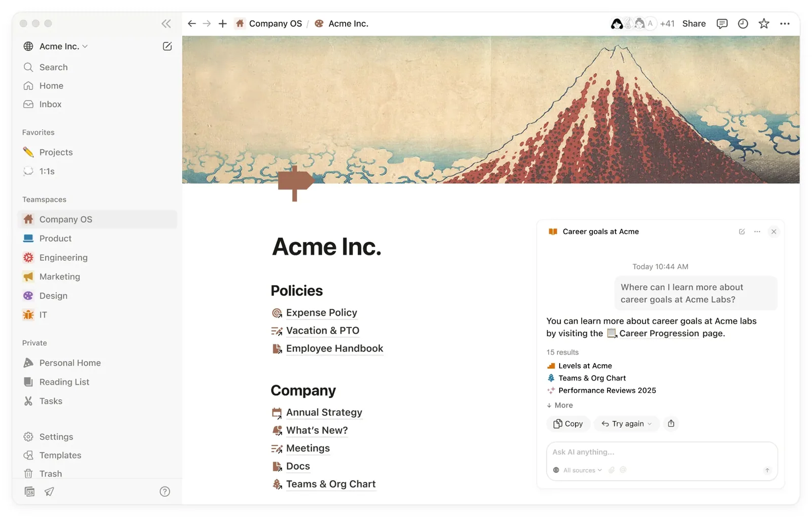The image size is (812, 517).
Task: Click the attachment icon in AI input
Action: [x=612, y=470]
